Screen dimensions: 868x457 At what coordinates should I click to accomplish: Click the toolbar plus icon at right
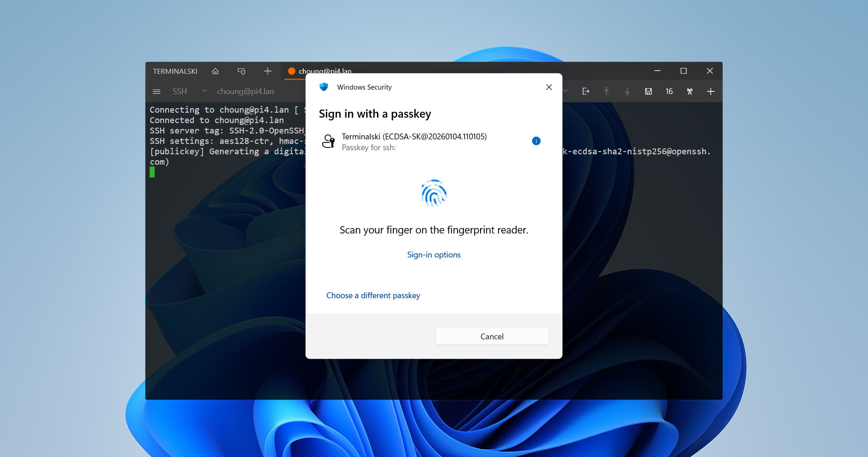click(x=711, y=91)
